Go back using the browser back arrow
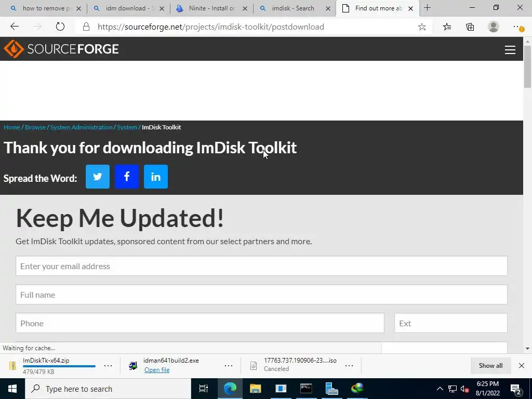Image resolution: width=532 pixels, height=399 pixels. tap(14, 26)
